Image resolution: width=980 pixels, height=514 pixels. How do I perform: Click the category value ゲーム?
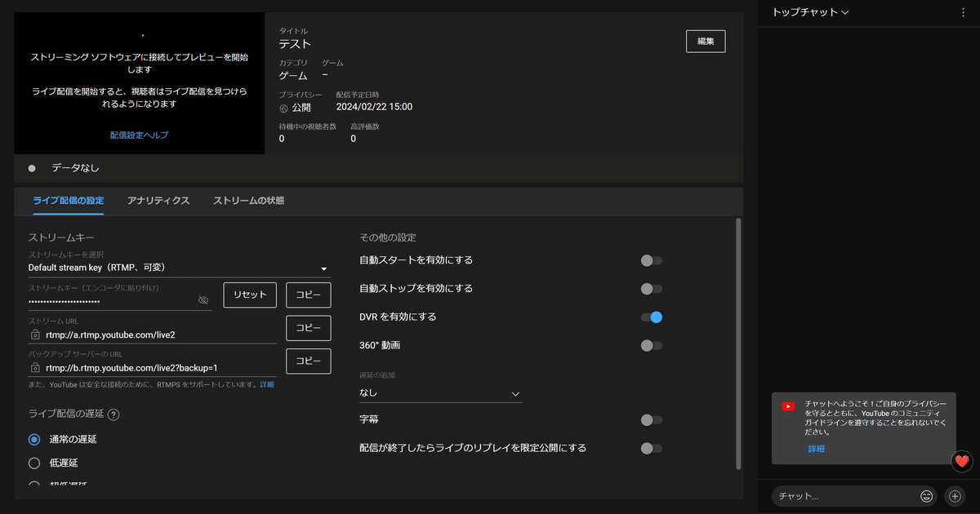293,76
